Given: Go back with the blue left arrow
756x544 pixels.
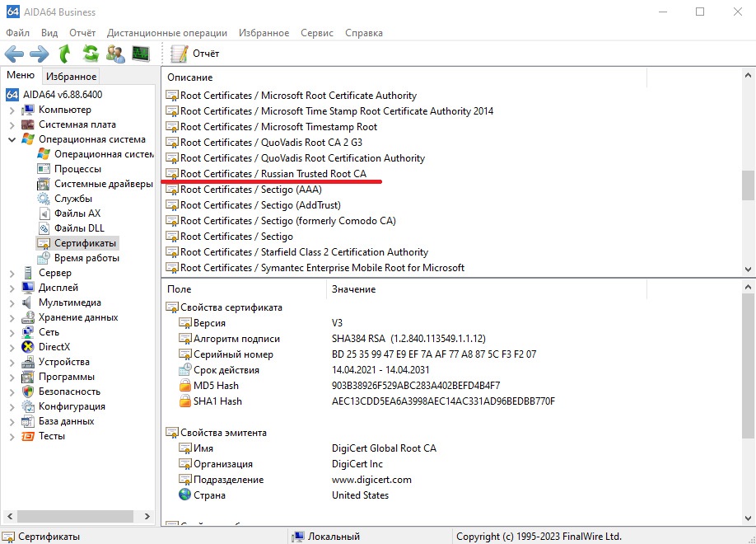Looking at the screenshot, I should [x=14, y=54].
